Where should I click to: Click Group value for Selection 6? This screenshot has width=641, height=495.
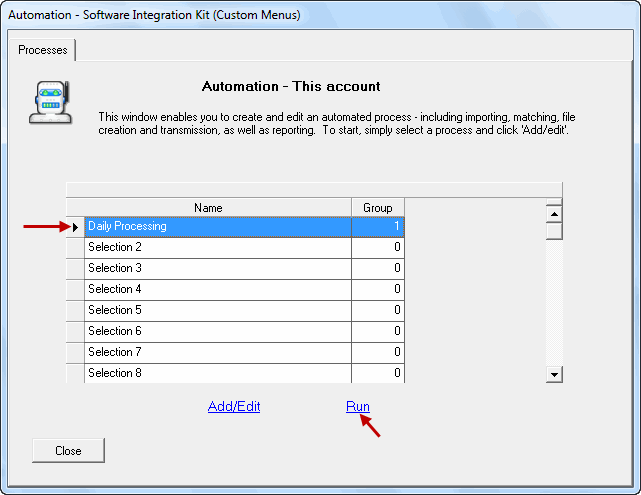(x=378, y=331)
